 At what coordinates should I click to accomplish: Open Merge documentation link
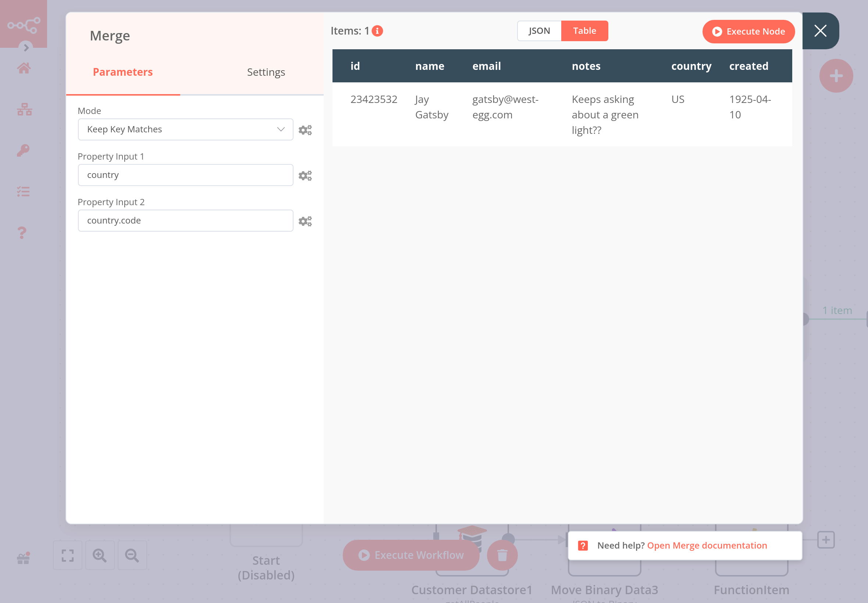(x=707, y=545)
